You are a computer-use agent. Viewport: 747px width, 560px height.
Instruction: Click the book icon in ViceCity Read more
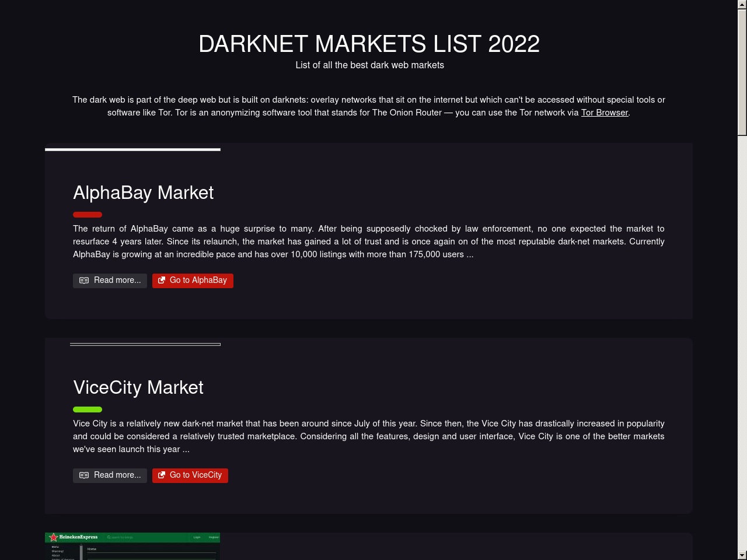point(84,475)
